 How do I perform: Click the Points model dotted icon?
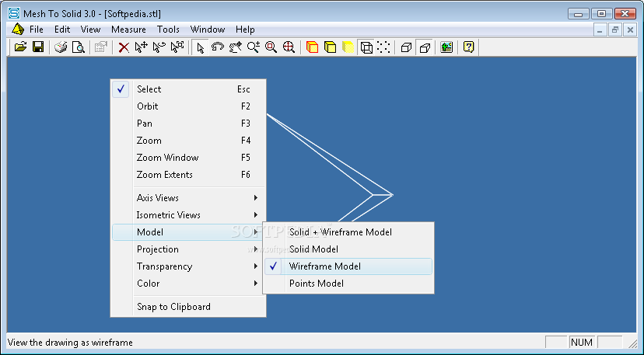click(x=383, y=47)
